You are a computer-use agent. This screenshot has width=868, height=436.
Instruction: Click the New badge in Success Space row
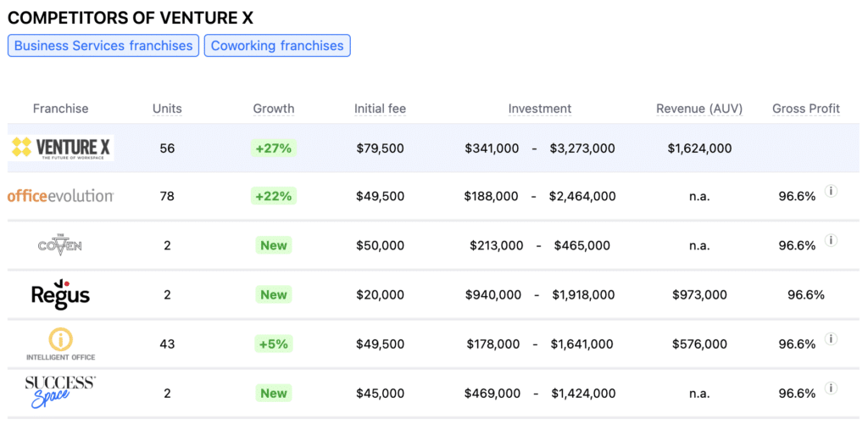[274, 394]
